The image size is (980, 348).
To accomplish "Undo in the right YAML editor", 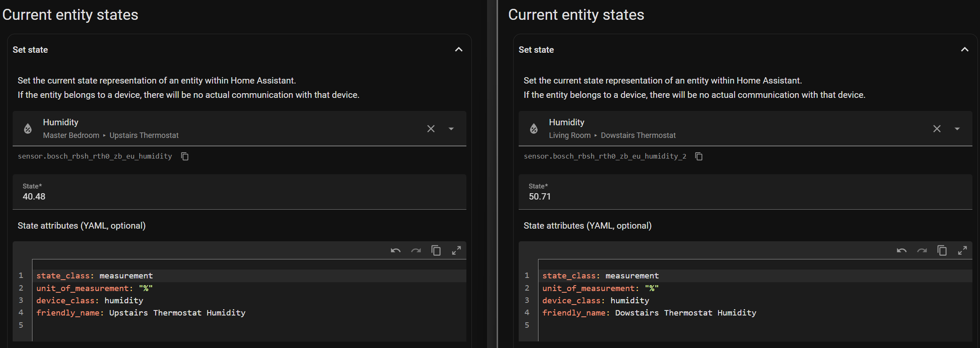I will pyautogui.click(x=902, y=251).
